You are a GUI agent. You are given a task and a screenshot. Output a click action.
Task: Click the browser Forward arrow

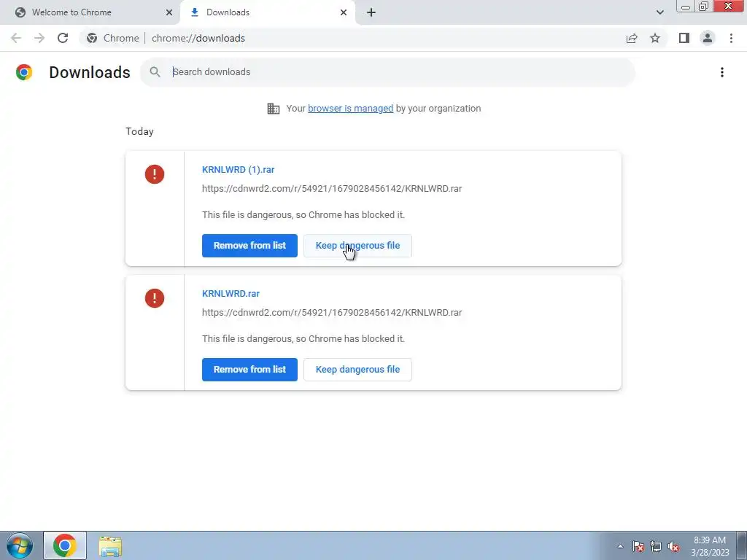pos(39,38)
